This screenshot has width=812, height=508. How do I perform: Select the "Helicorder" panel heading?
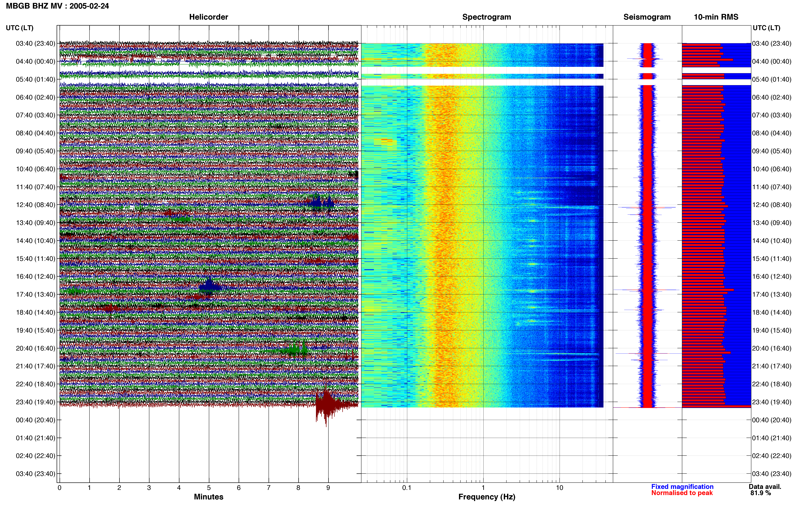pos(209,17)
